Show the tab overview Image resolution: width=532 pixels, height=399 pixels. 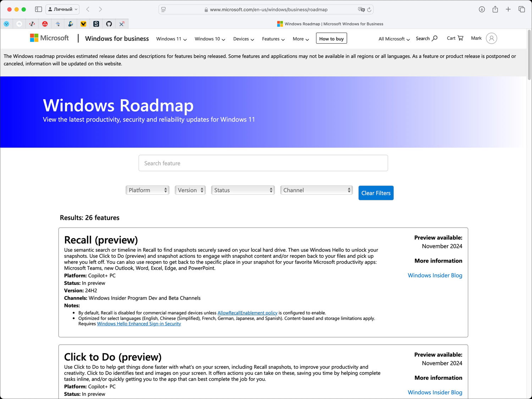tap(522, 9)
